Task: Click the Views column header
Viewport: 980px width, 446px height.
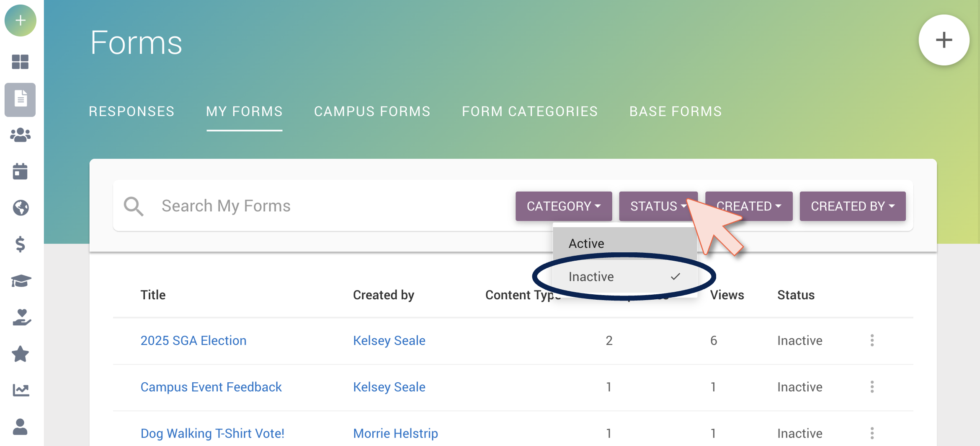Action: coord(727,295)
